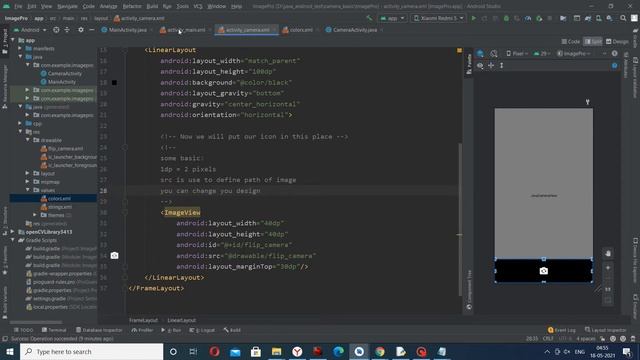Click the orientation icon in preview toolbar
640x360 pixels.
point(494,53)
